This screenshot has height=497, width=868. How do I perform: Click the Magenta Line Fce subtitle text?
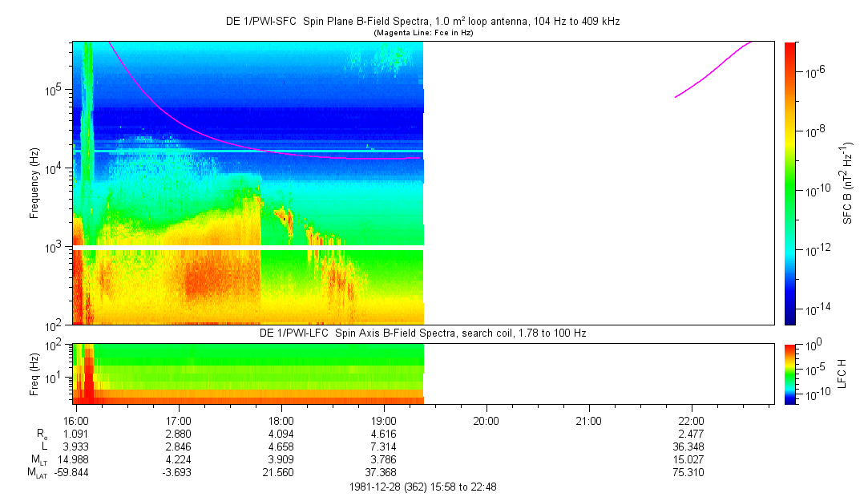[x=422, y=32]
